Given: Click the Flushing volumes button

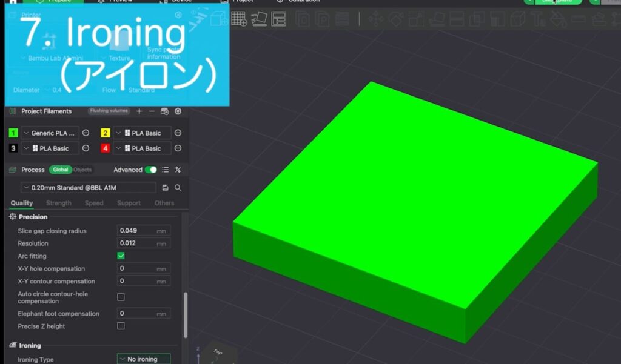Looking at the screenshot, I should click(x=109, y=111).
